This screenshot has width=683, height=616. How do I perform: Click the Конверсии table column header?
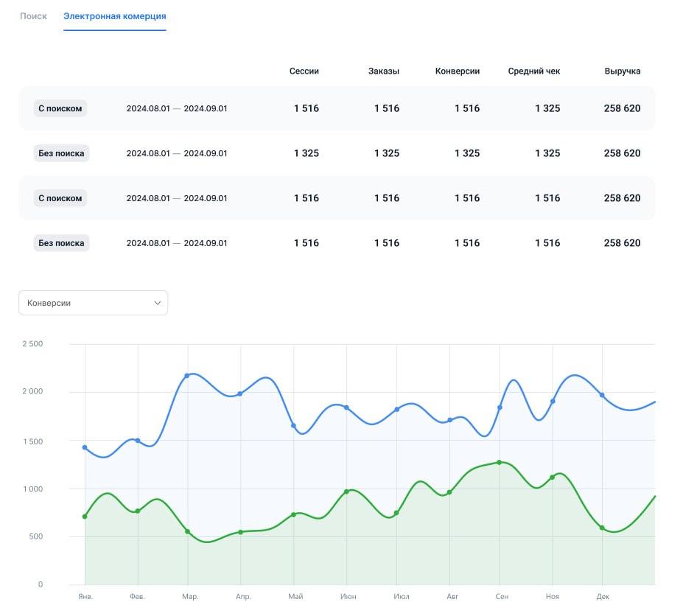coord(458,71)
